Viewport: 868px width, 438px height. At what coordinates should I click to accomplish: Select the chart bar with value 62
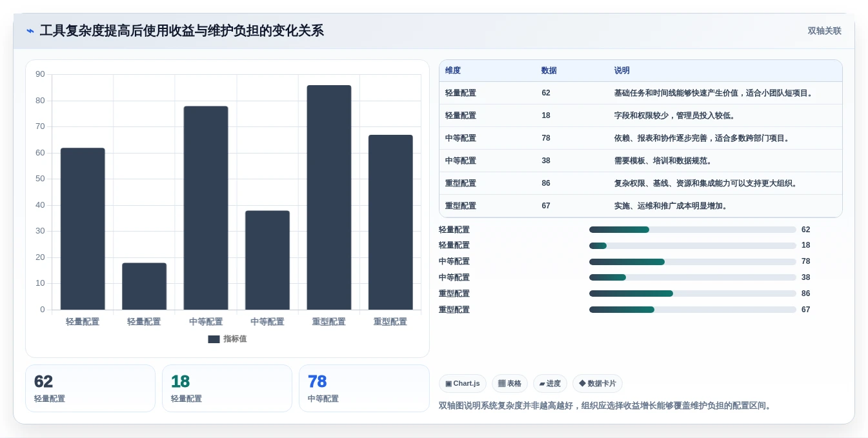click(x=83, y=229)
